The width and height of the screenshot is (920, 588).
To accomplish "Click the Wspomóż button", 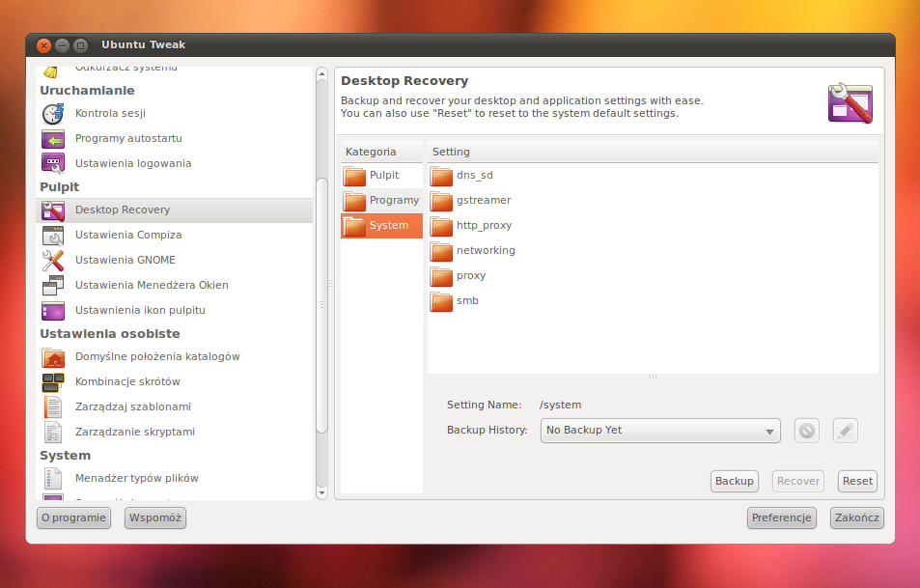I will 154,518.
